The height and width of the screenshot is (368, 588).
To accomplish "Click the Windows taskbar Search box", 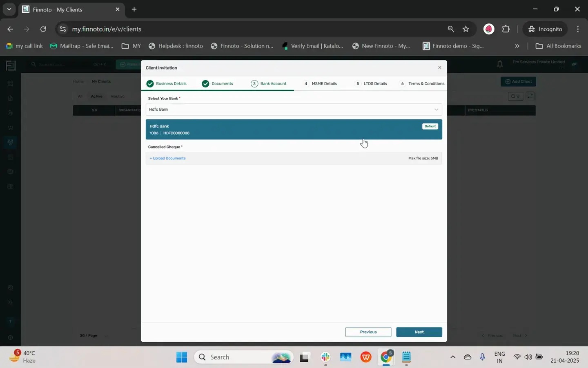I will click(x=243, y=357).
